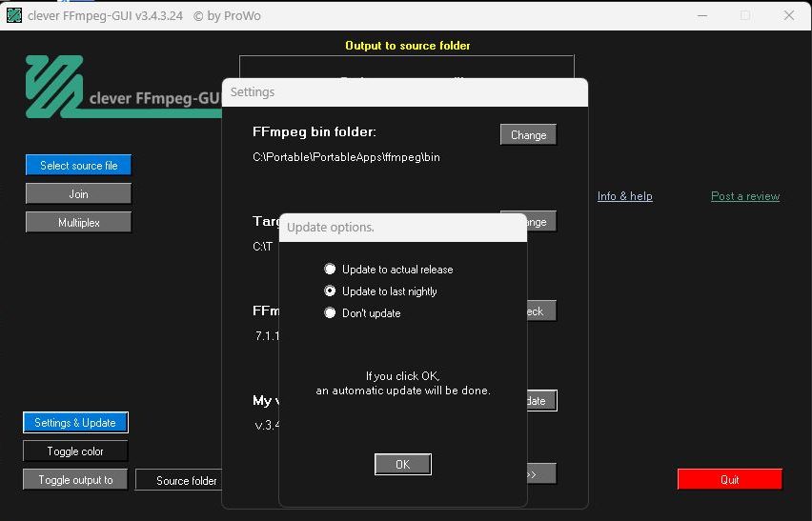
Task: Open the Multiplex function
Action: click(x=78, y=222)
